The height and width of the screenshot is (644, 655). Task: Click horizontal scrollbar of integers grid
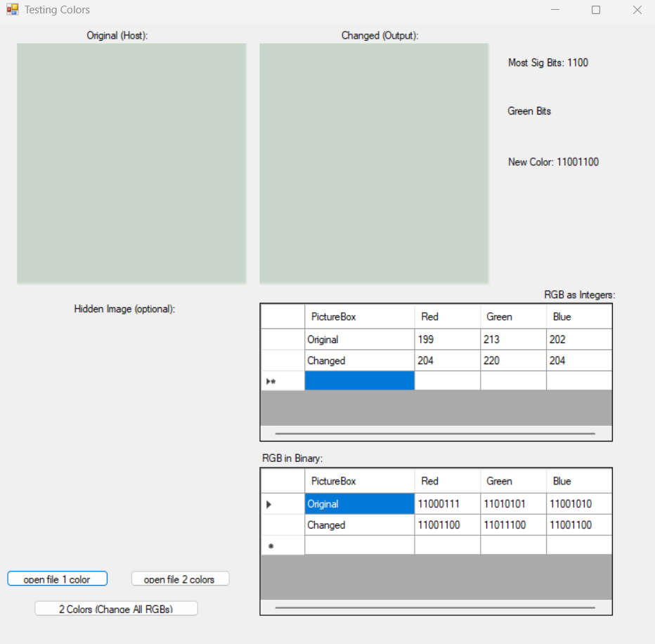pyautogui.click(x=435, y=434)
